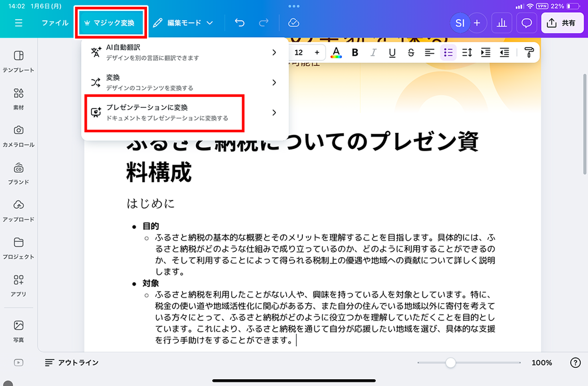This screenshot has height=386, width=588.
Task: Open the SI profile avatar
Action: (x=460, y=23)
